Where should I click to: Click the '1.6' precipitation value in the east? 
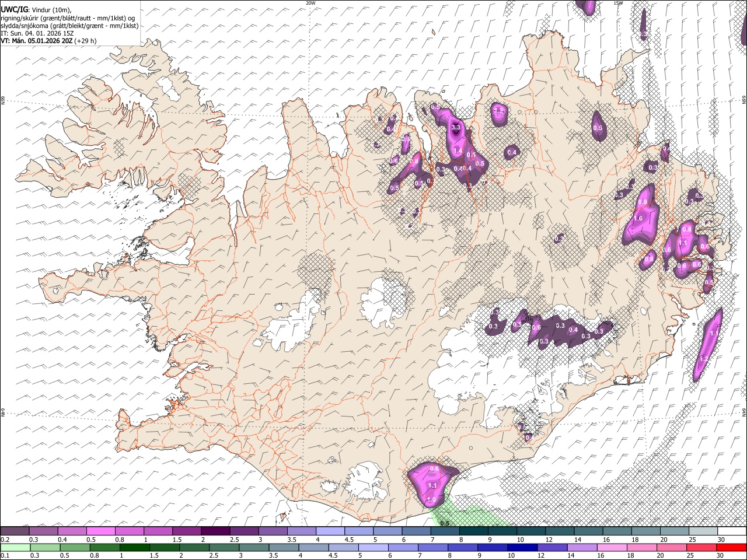638,219
